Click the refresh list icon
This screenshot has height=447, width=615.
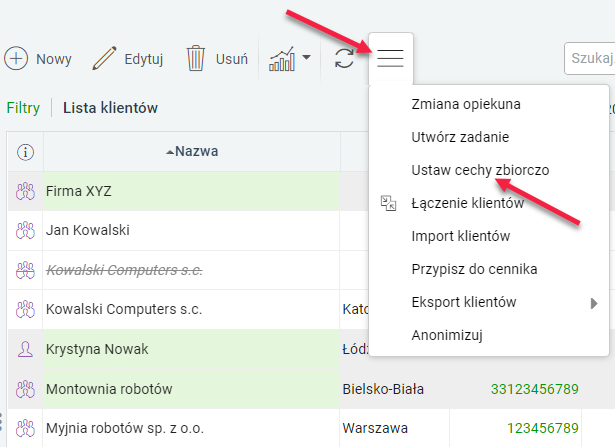[344, 58]
